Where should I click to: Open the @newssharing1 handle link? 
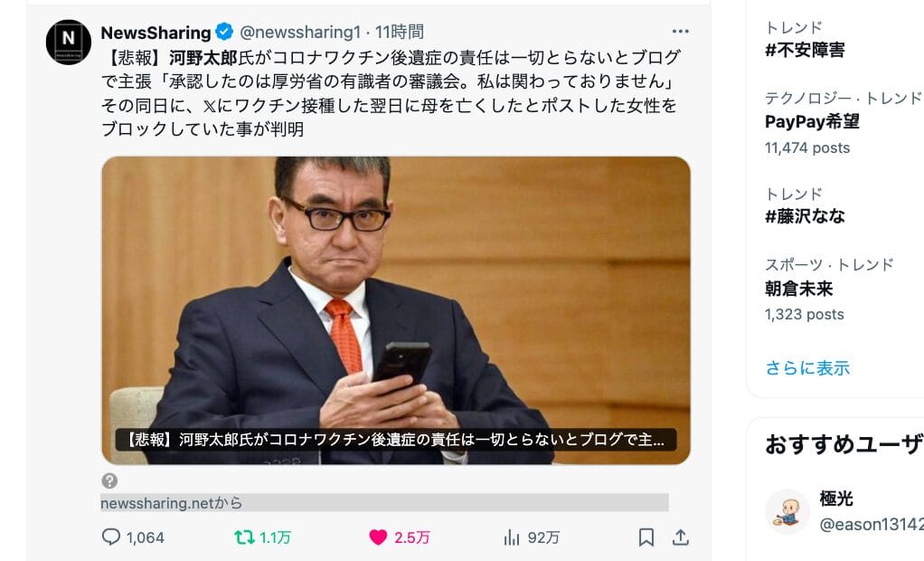pos(299,32)
